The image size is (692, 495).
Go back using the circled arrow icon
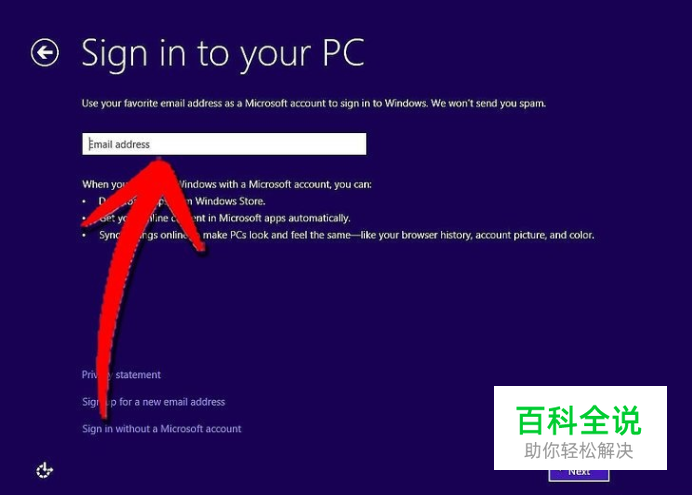pos(45,52)
